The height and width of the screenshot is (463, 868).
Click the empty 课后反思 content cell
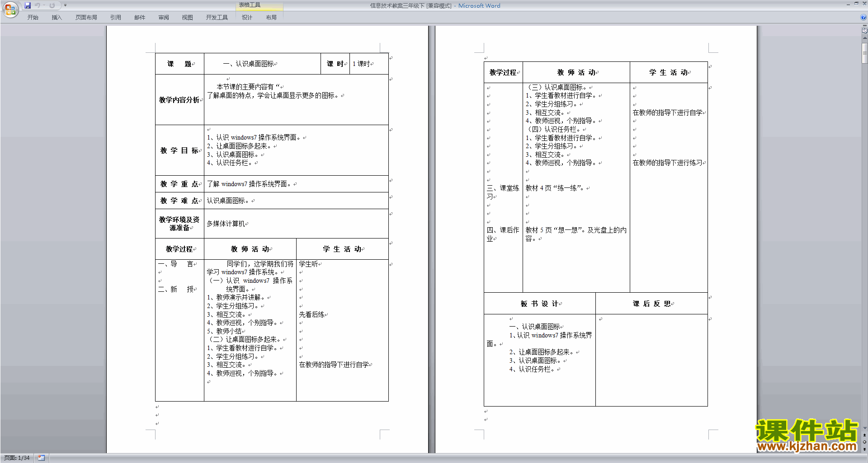click(x=651, y=360)
